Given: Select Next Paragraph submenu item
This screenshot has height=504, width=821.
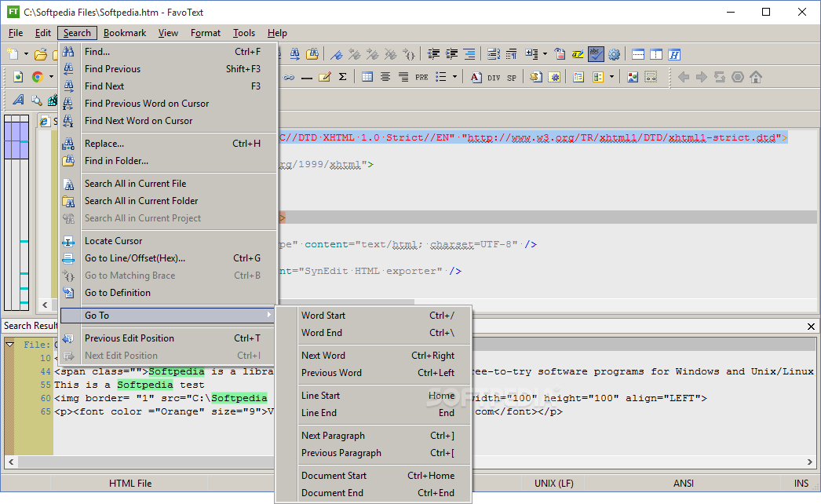Looking at the screenshot, I should (374, 436).
